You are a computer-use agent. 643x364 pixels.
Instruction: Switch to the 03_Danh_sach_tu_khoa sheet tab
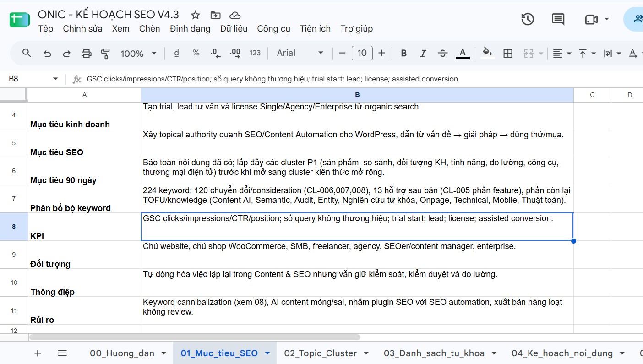(434, 353)
